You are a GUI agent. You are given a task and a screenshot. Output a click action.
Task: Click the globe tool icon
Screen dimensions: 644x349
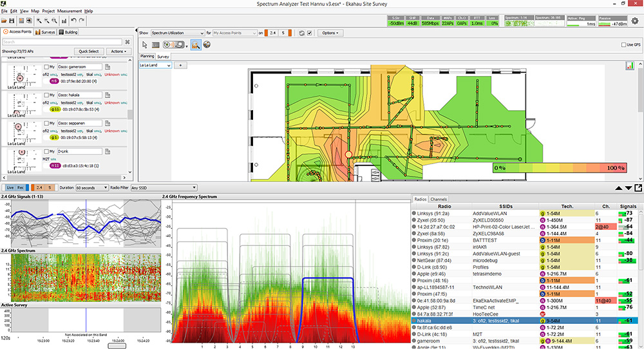(207, 45)
